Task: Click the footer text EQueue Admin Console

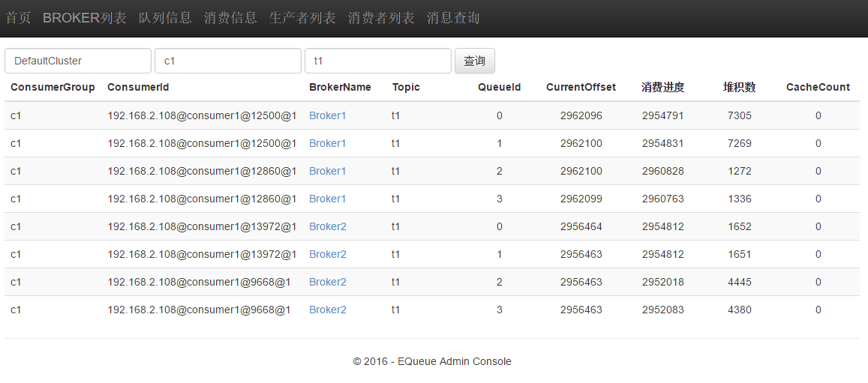Action: tap(455, 361)
